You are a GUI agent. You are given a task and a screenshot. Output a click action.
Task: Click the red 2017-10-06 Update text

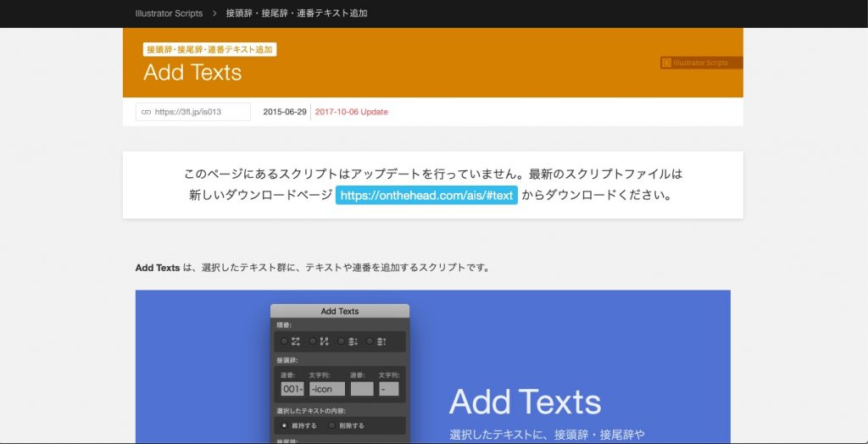point(352,112)
